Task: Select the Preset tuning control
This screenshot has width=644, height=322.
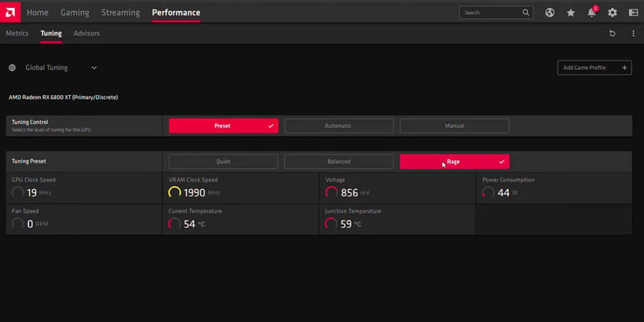Action: coord(223,125)
